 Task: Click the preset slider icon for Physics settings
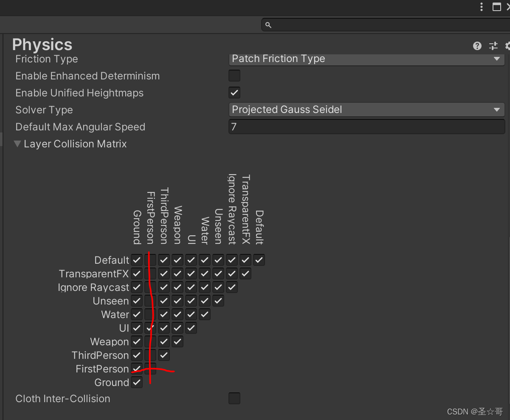[493, 46]
